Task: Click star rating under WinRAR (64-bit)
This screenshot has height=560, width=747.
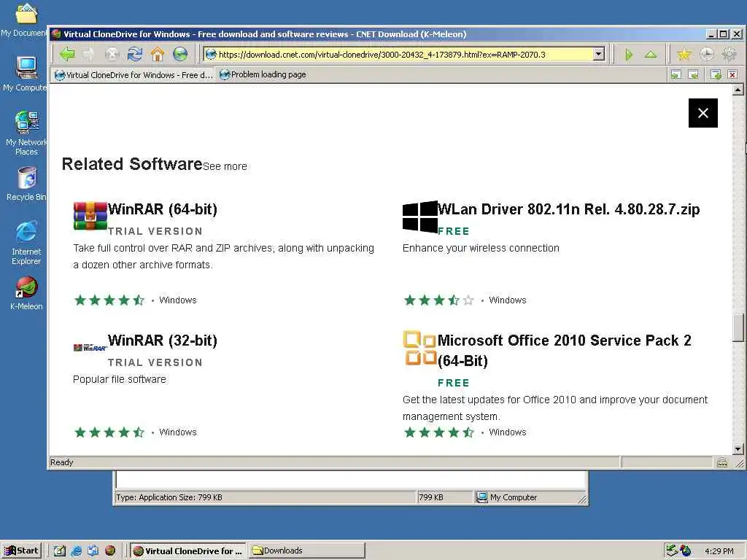Action: [x=109, y=300]
